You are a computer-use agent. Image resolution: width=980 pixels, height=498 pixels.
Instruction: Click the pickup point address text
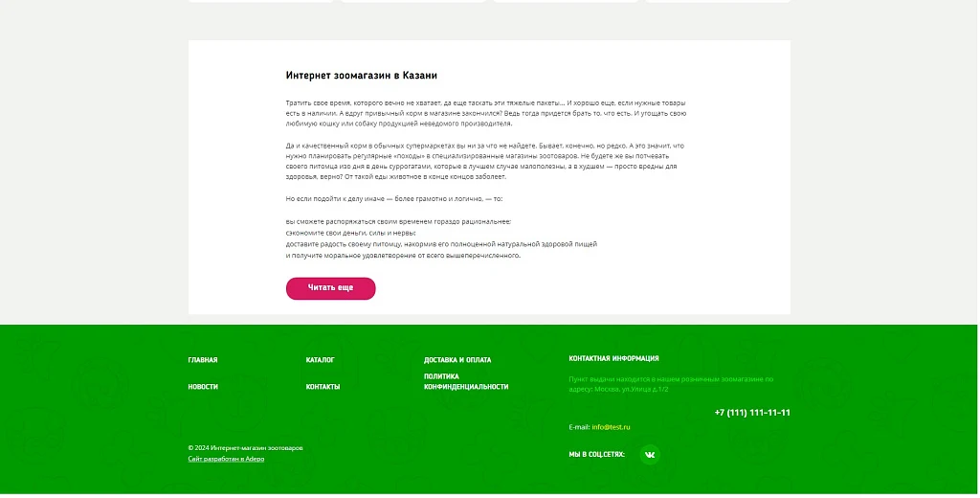[x=671, y=384]
